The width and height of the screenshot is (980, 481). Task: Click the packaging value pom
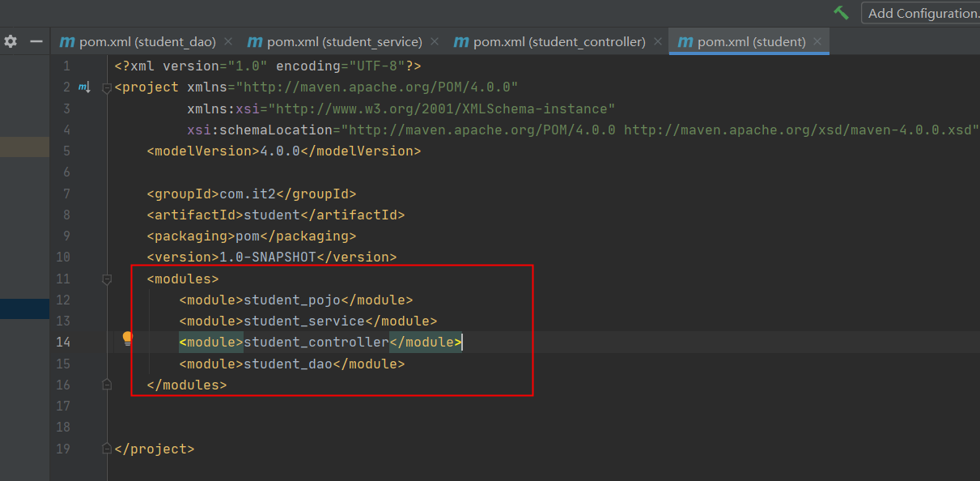[x=248, y=236]
